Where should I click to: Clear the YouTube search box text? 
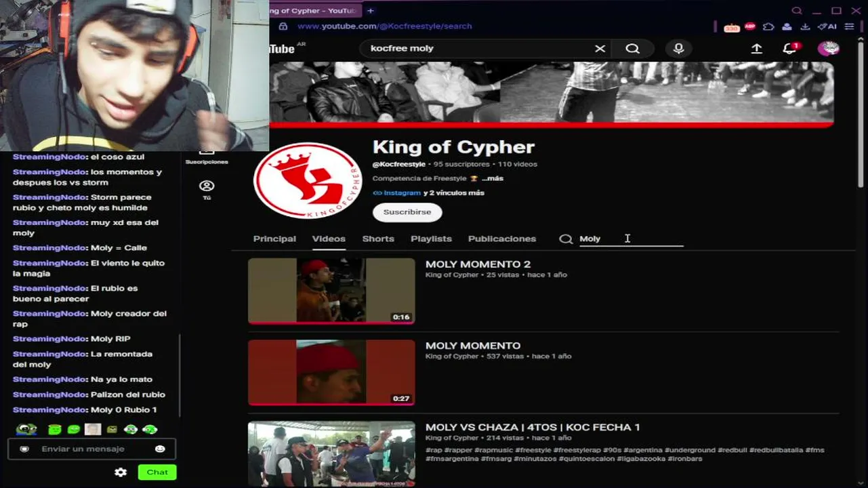600,49
